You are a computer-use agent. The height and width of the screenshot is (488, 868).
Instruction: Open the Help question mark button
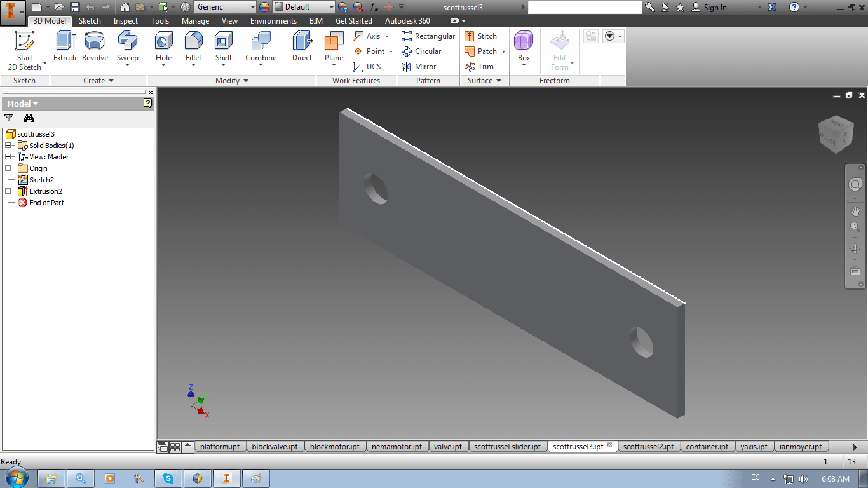(794, 7)
